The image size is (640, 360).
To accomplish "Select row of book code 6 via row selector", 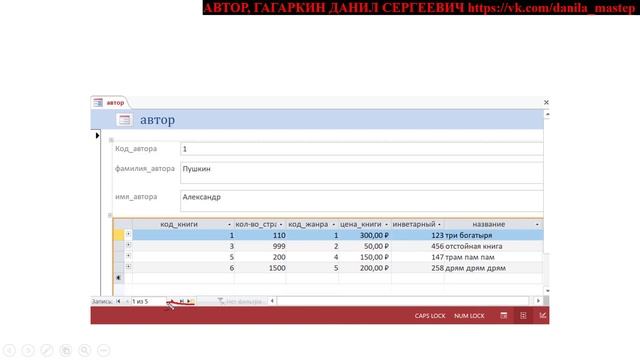I will click(x=118, y=268).
